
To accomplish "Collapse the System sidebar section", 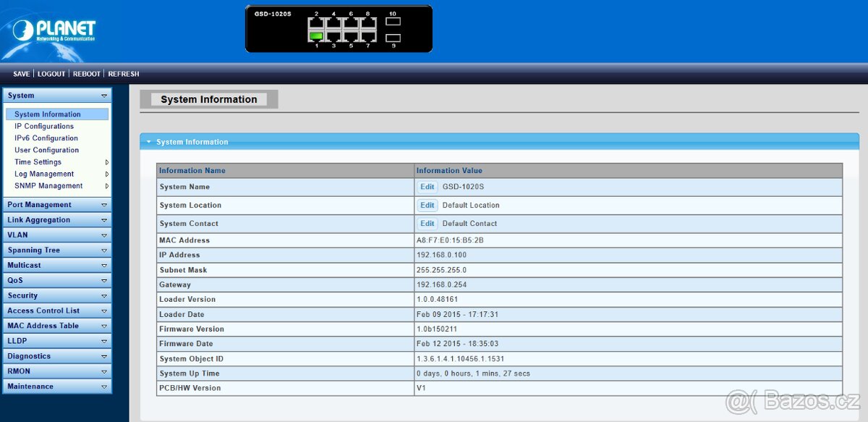I will [104, 95].
